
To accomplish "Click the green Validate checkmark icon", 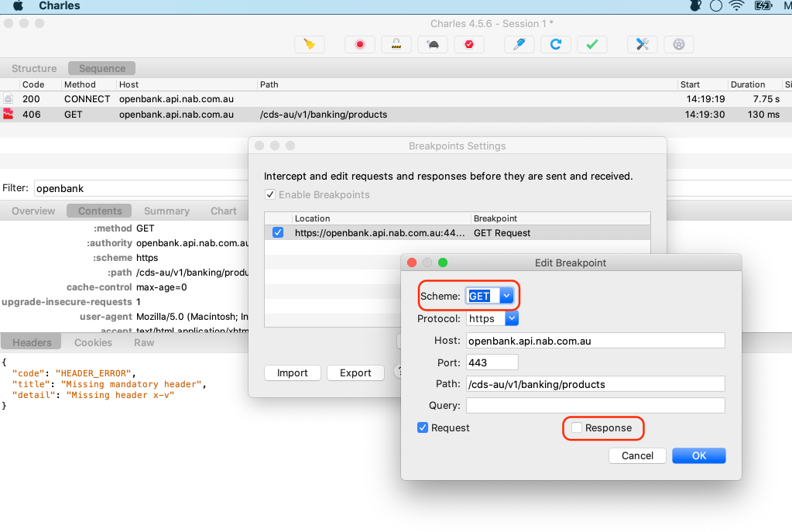I will 591,44.
